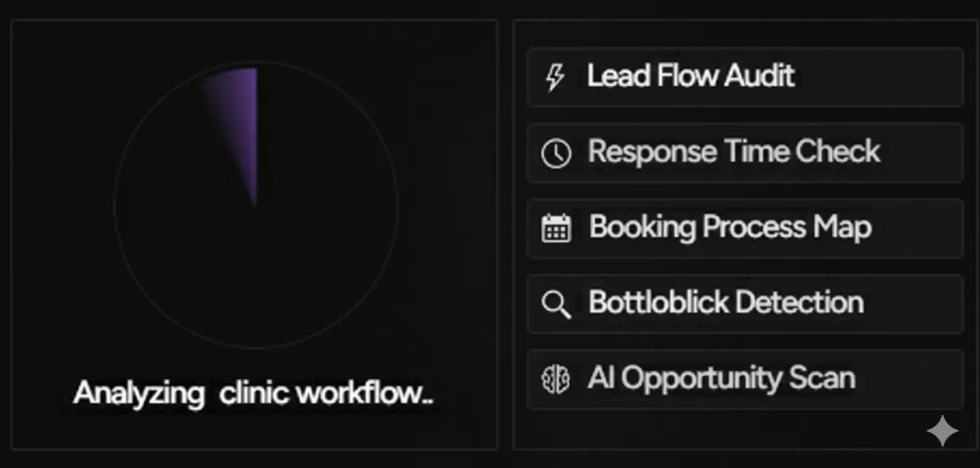
Task: Click the "Analyzing clinic workflow.." status text
Action: [253, 394]
